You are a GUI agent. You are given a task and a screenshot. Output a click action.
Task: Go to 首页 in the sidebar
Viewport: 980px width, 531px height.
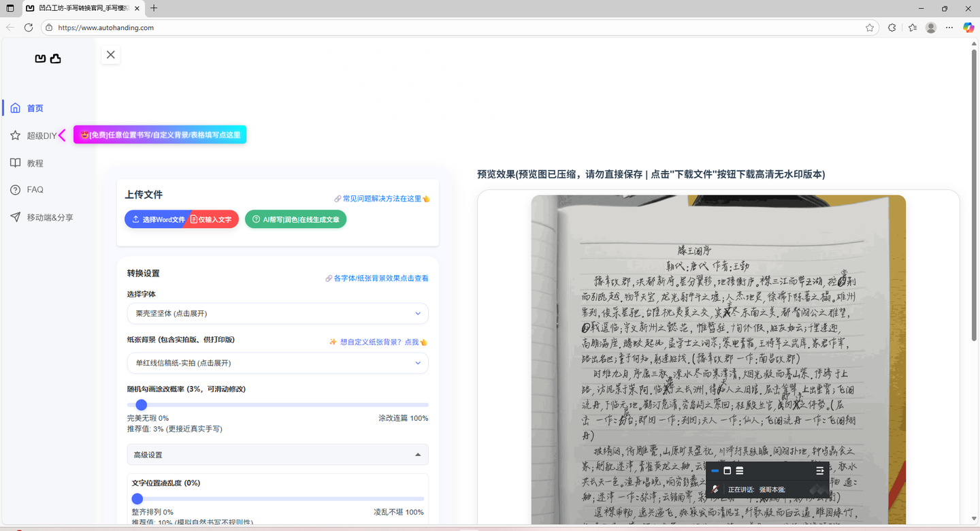pyautogui.click(x=35, y=108)
